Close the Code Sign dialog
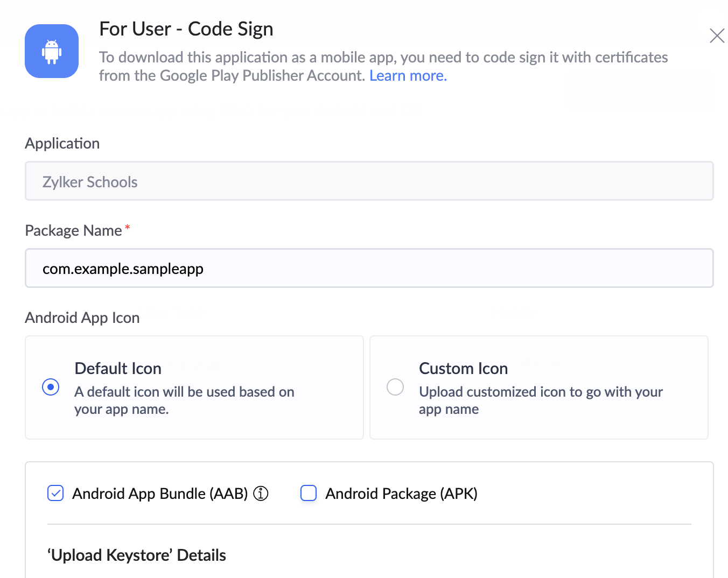This screenshot has width=728, height=578. tap(717, 36)
